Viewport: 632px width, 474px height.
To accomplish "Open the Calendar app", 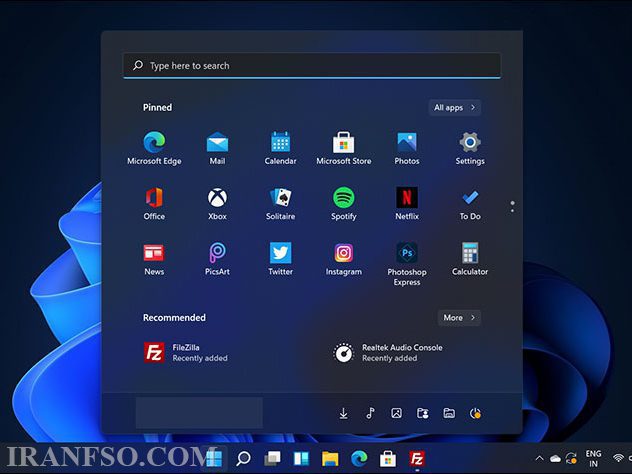I will click(280, 148).
